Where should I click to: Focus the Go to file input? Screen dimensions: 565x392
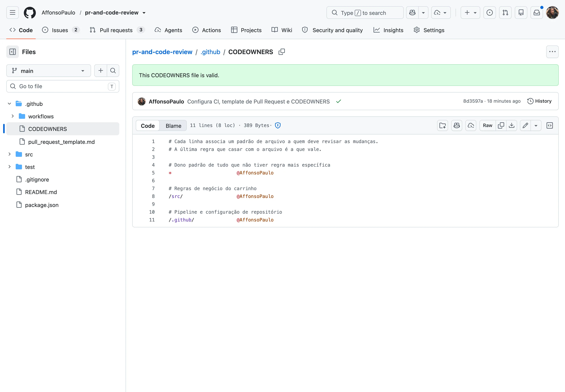(63, 86)
